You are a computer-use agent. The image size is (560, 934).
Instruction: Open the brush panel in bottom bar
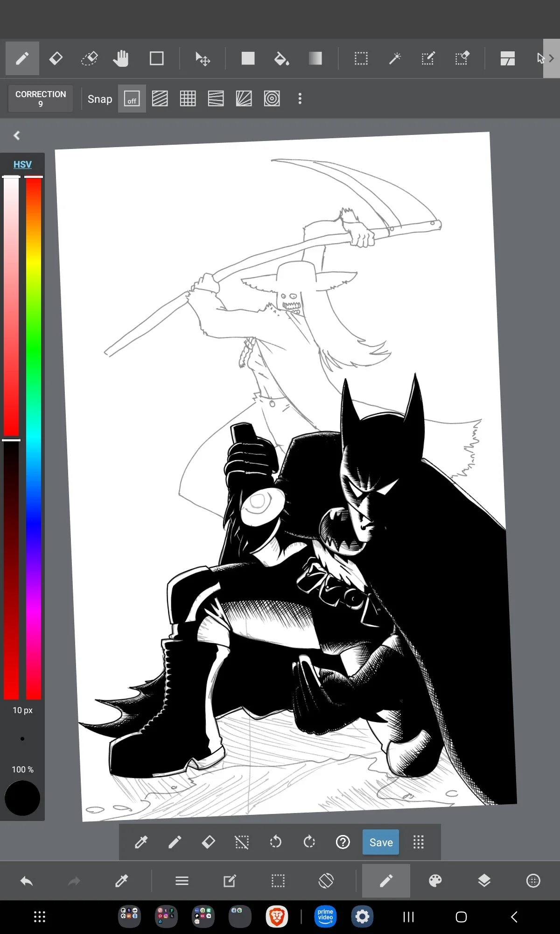pyautogui.click(x=386, y=881)
